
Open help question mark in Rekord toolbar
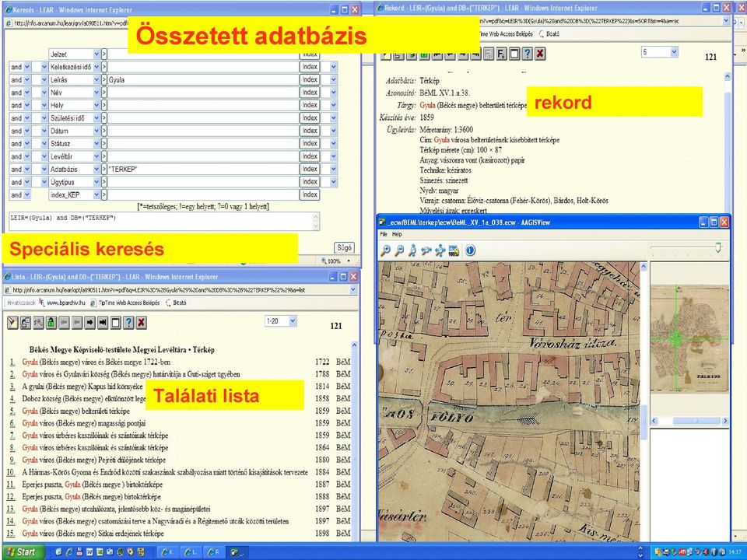click(527, 54)
